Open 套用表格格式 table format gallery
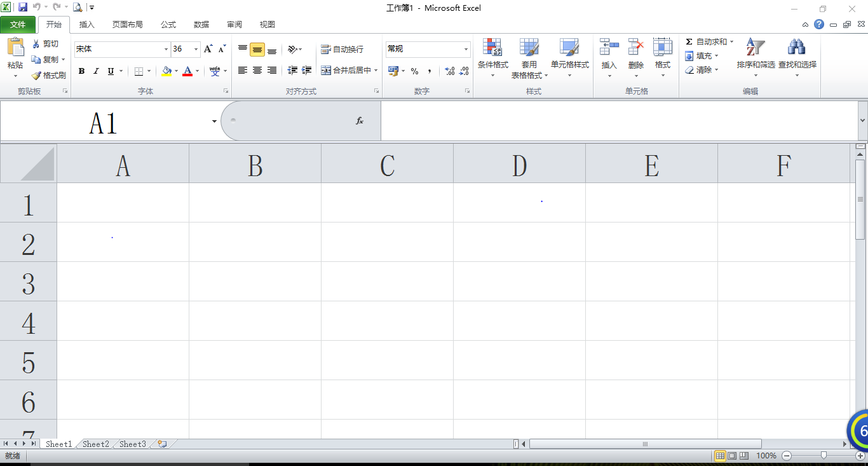The height and width of the screenshot is (466, 868). 529,58
